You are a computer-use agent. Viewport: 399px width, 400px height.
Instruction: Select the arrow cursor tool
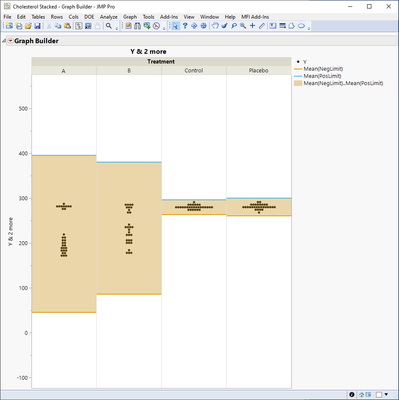coord(175,26)
